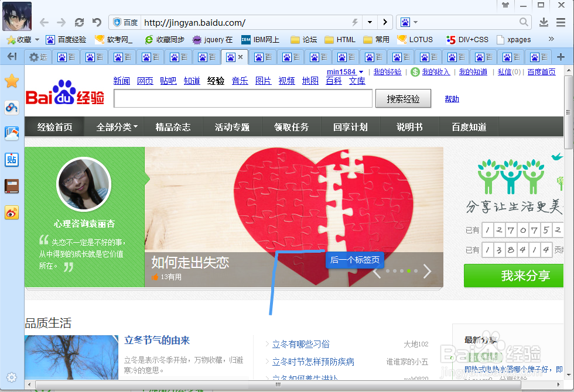Open the sidebar favorites star icon
Screen dimensions: 574x392
tap(12, 81)
